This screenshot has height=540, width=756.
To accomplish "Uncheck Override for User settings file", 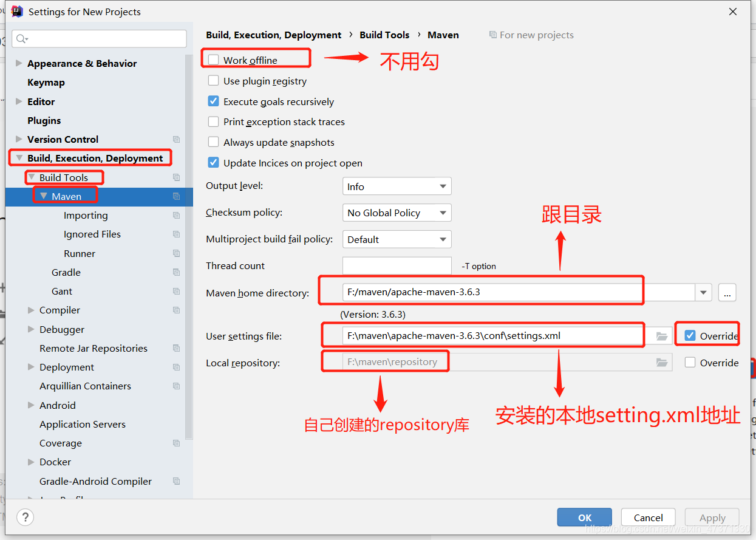I will pyautogui.click(x=690, y=335).
